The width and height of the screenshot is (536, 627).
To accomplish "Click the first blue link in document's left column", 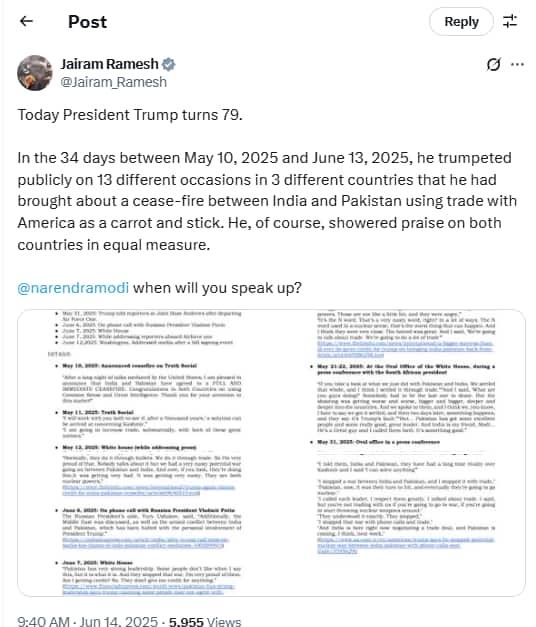I will tap(148, 490).
